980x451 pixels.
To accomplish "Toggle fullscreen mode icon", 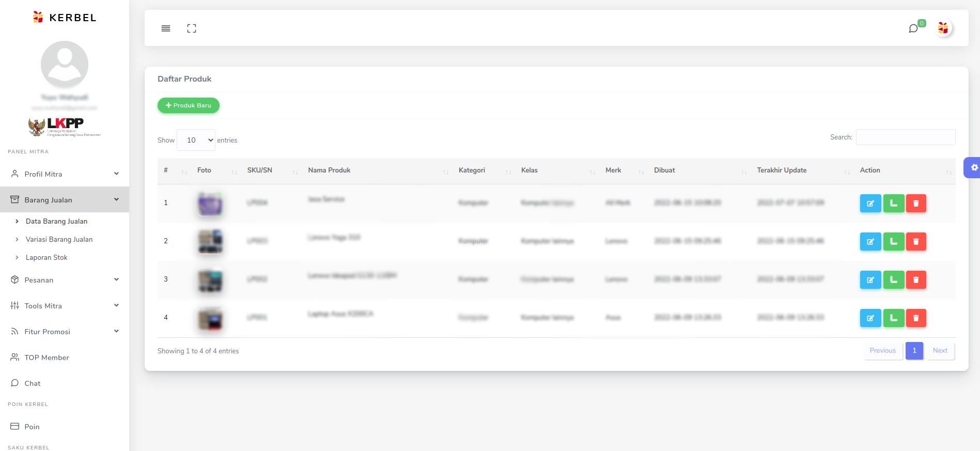I will 192,28.
